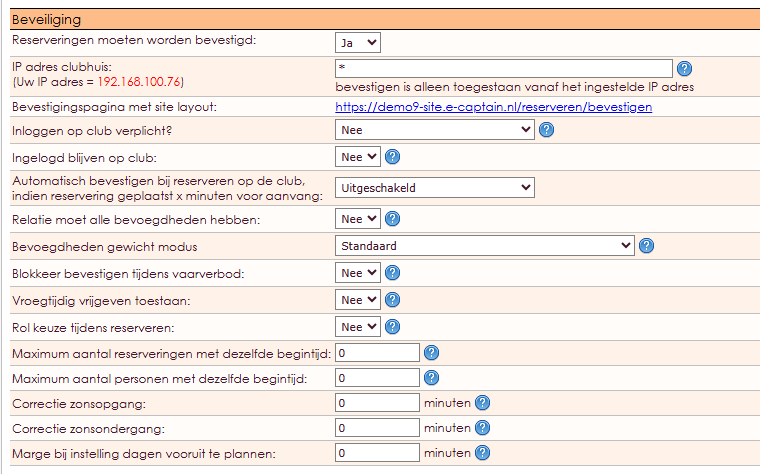This screenshot has width=768, height=474.
Task: Open help for Maximum aantal personen
Action: click(x=432, y=378)
